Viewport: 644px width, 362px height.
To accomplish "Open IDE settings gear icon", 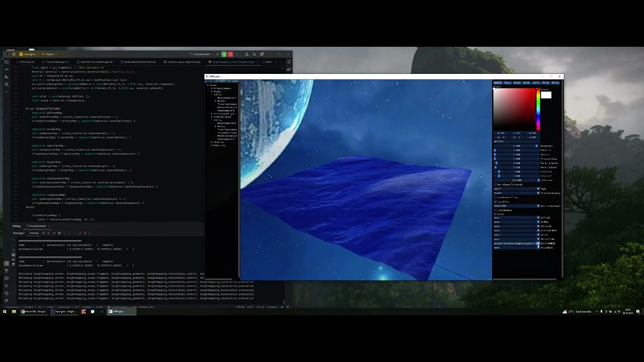I will (262, 54).
